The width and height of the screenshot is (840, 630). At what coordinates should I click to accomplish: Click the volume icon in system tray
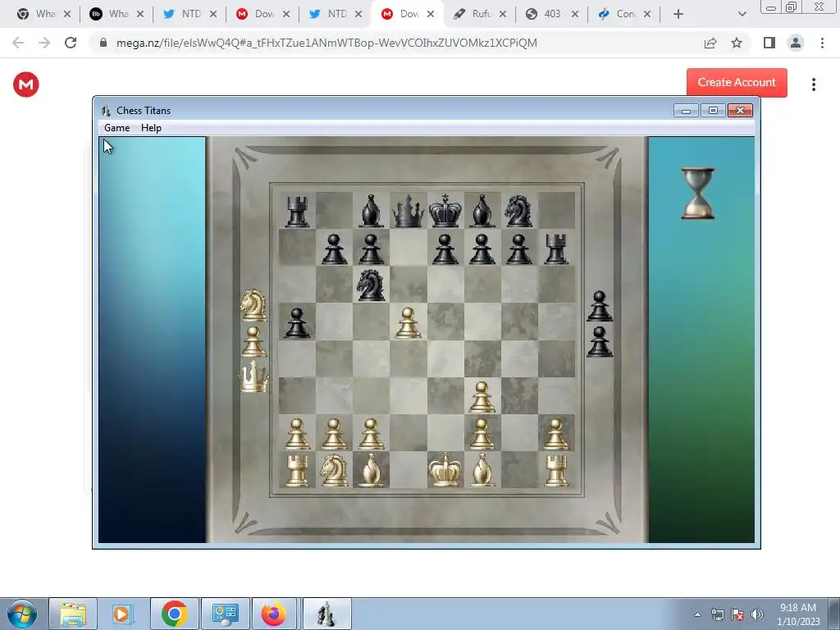pyautogui.click(x=757, y=614)
